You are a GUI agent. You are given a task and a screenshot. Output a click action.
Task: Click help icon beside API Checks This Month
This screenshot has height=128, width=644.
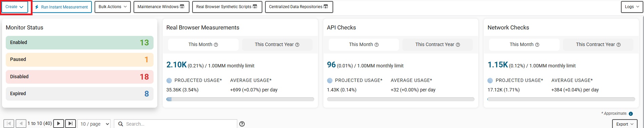click(377, 45)
